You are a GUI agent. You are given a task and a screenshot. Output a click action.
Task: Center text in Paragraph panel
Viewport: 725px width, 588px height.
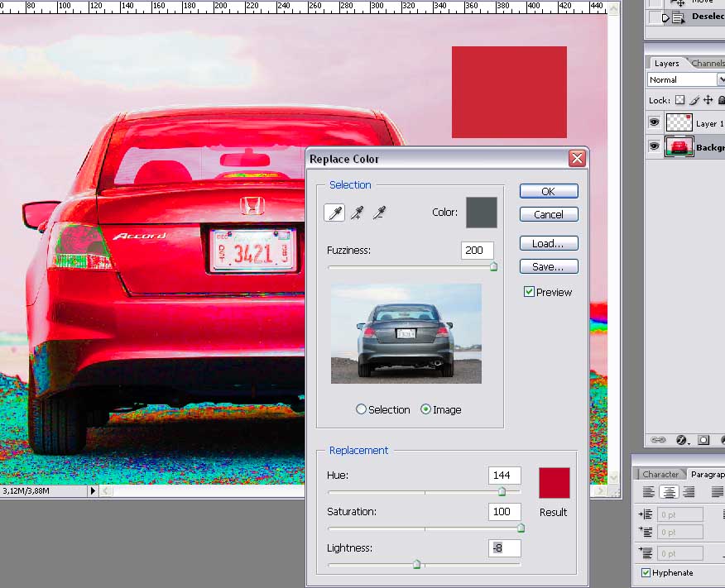tap(669, 492)
